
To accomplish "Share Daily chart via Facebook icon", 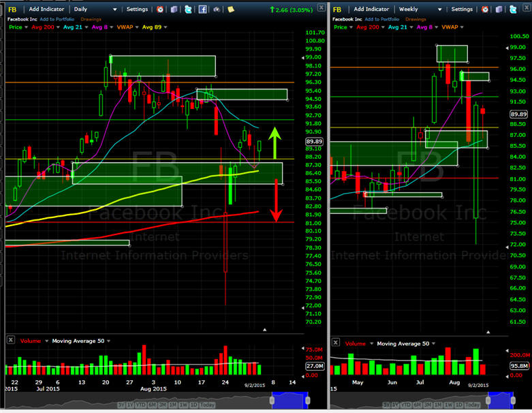I will tap(202, 9).
